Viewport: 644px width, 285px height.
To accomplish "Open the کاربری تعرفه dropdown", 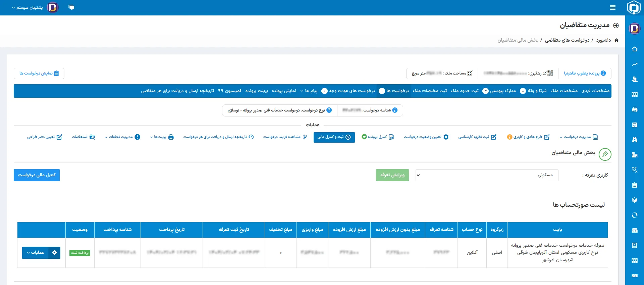I will [486, 175].
